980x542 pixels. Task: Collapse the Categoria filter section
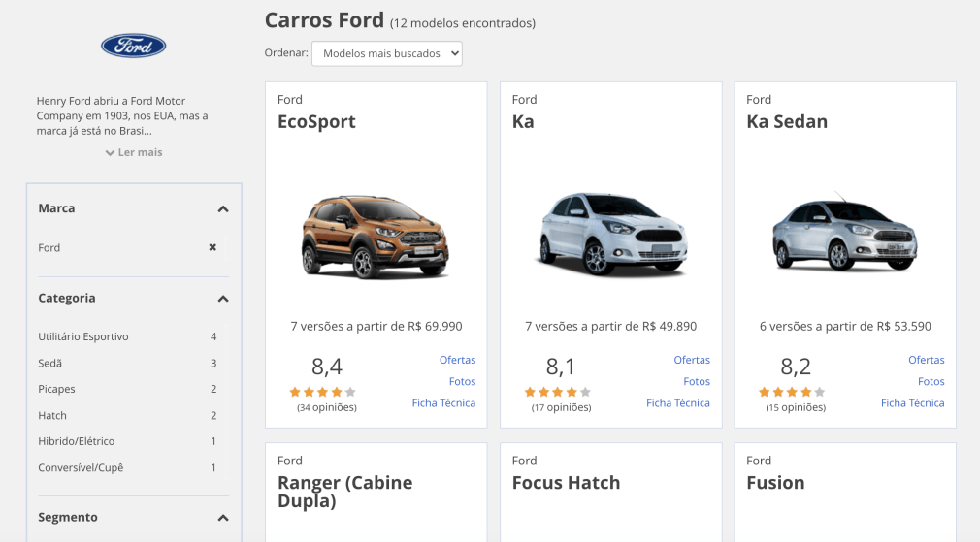[x=222, y=299]
